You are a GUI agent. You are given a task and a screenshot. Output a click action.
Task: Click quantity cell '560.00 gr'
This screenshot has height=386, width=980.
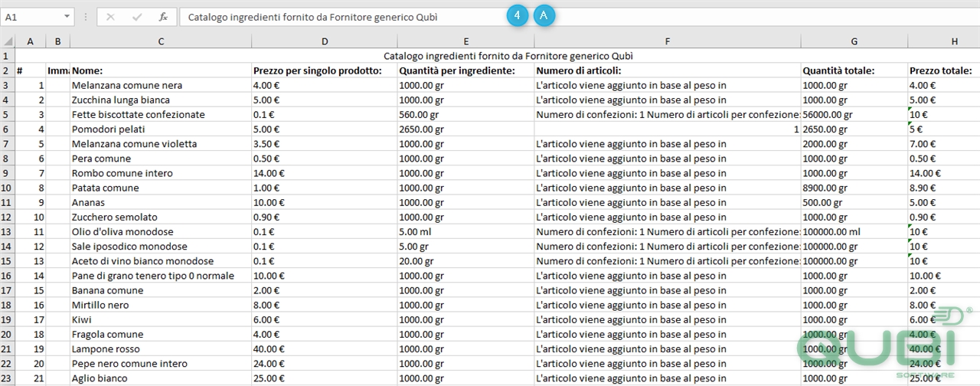(x=466, y=115)
